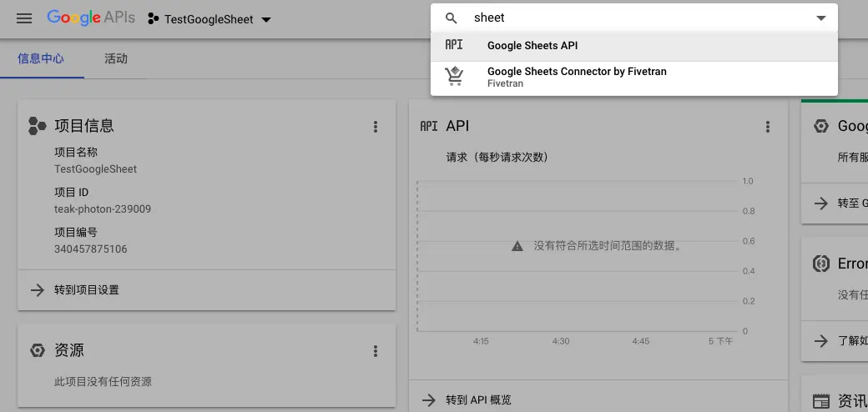Click the marketplace cart icon for Fivetran
The height and width of the screenshot is (412, 868).
pyautogui.click(x=454, y=77)
